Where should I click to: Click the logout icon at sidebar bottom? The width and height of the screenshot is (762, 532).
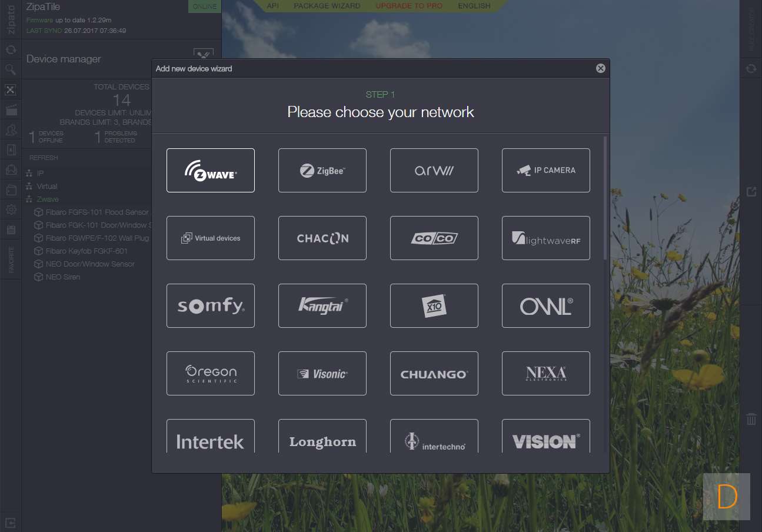coord(11,522)
